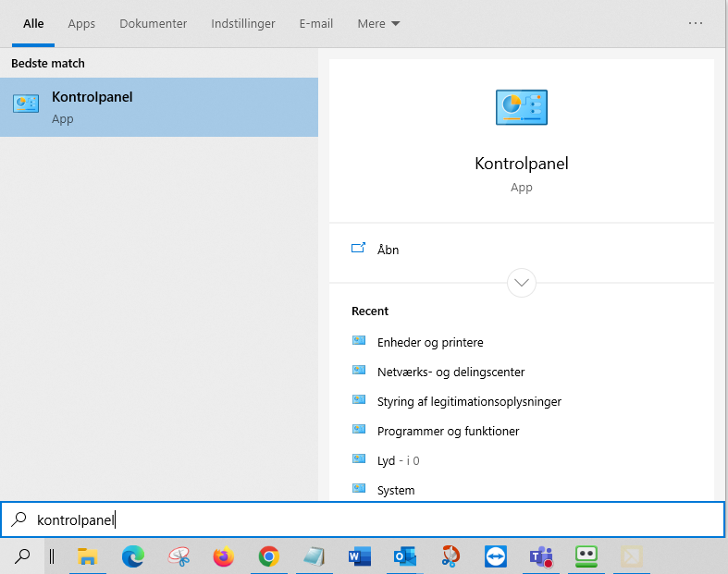The width and height of the screenshot is (728, 574).
Task: Select the Indstillinger filter tab
Action: (243, 24)
